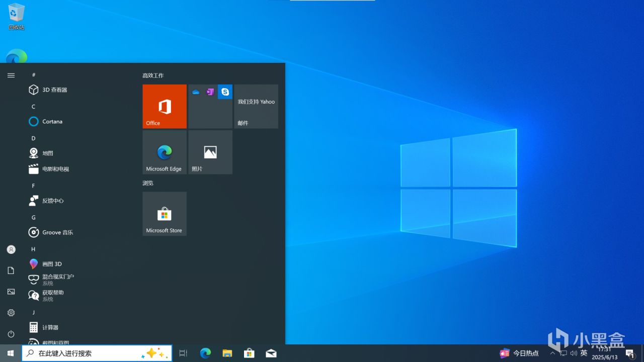Select the 浏览 group title
Screen dimensions: 644x362
tap(148, 183)
